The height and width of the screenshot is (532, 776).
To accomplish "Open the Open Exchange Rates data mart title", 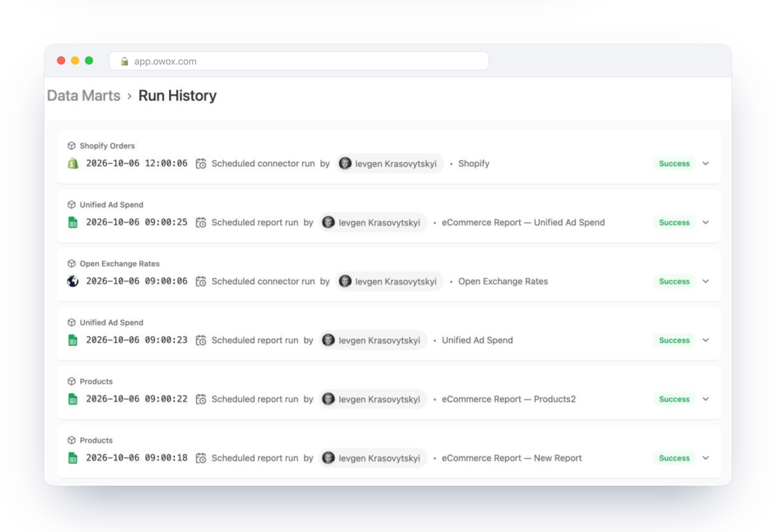I will 120,263.
